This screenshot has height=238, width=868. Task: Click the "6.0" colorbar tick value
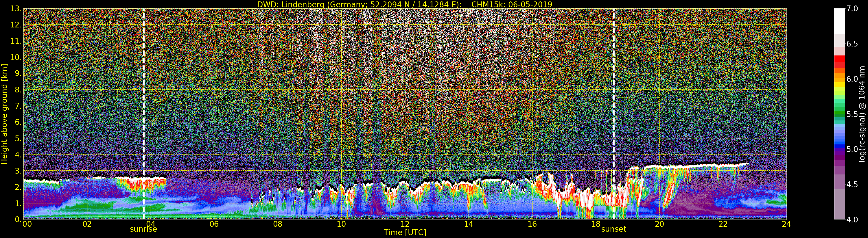click(852, 79)
